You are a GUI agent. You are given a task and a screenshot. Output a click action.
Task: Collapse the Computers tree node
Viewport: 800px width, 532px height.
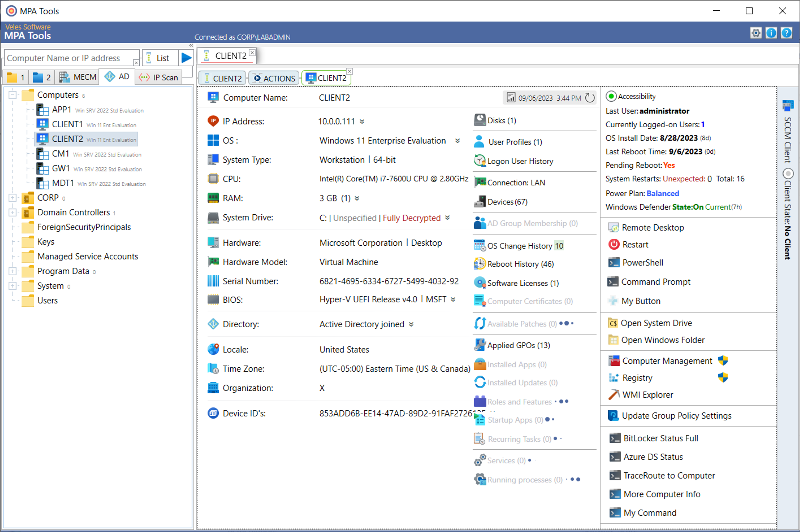pos(12,95)
